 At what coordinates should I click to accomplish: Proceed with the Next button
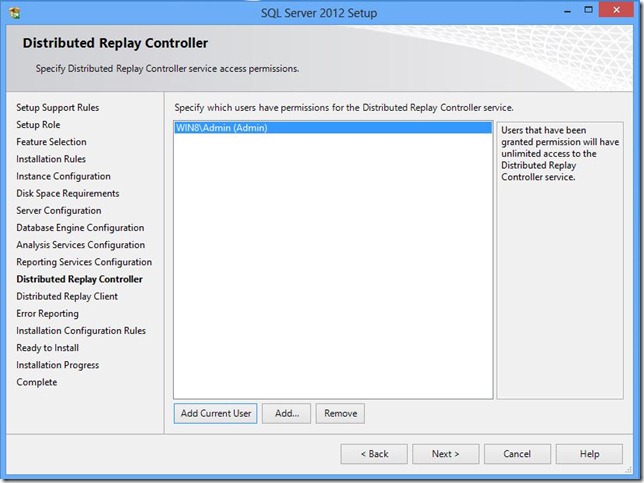[446, 454]
